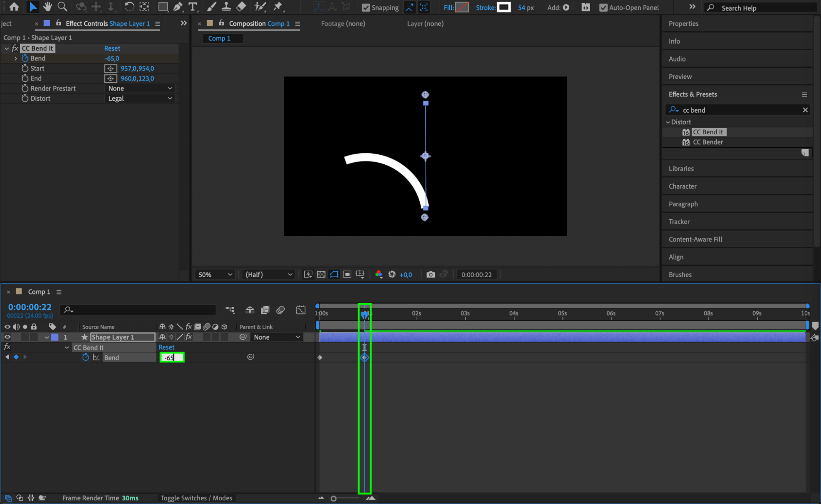Switch to the Footage (none) tab
821x504 pixels.
coord(343,23)
